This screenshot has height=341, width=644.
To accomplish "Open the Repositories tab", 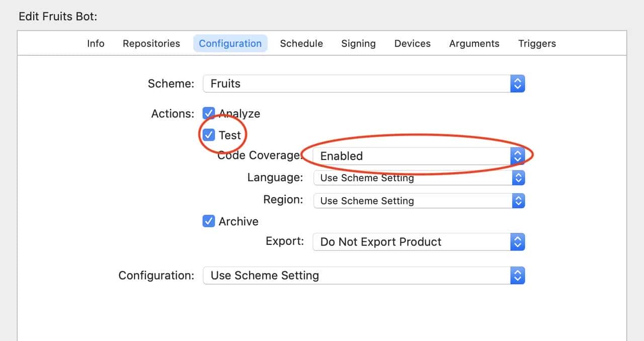I will coord(151,43).
